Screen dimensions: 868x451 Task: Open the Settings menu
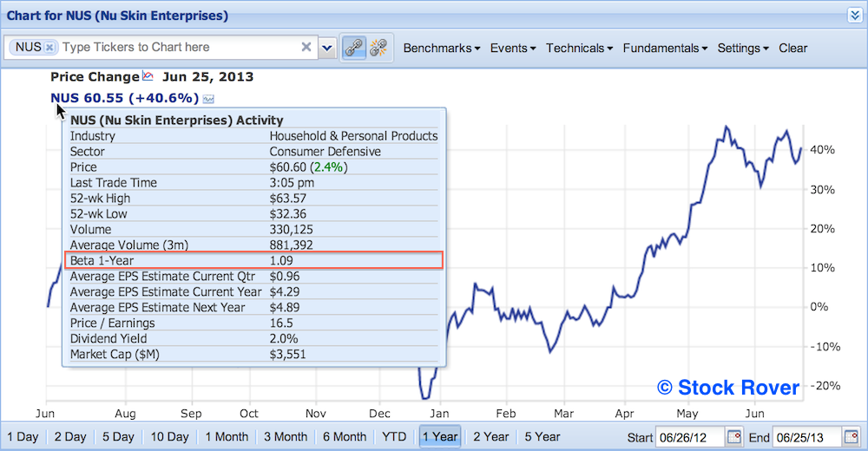tap(743, 49)
